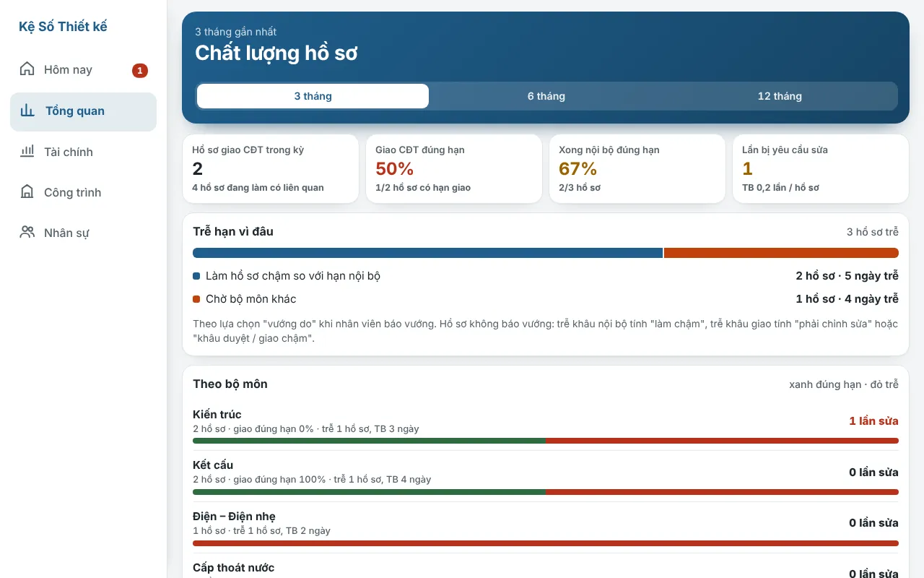Switch to the 6 tháng period tab
Image resolution: width=924 pixels, height=578 pixels.
546,96
